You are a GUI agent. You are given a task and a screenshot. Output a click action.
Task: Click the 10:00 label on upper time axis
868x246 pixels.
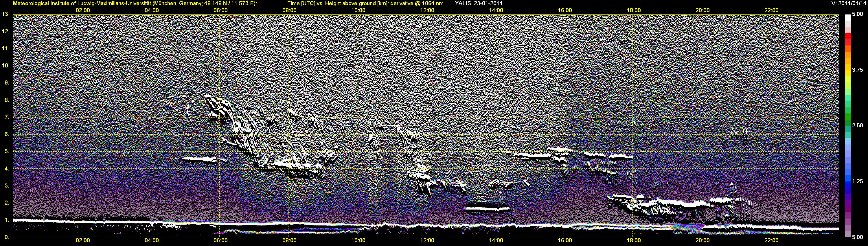358,10
